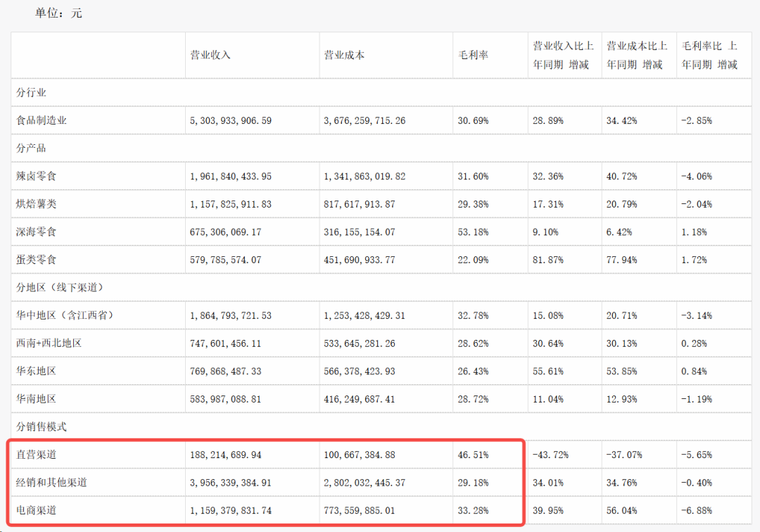
Task: Select the 单位：元 label
Action: click(x=58, y=13)
